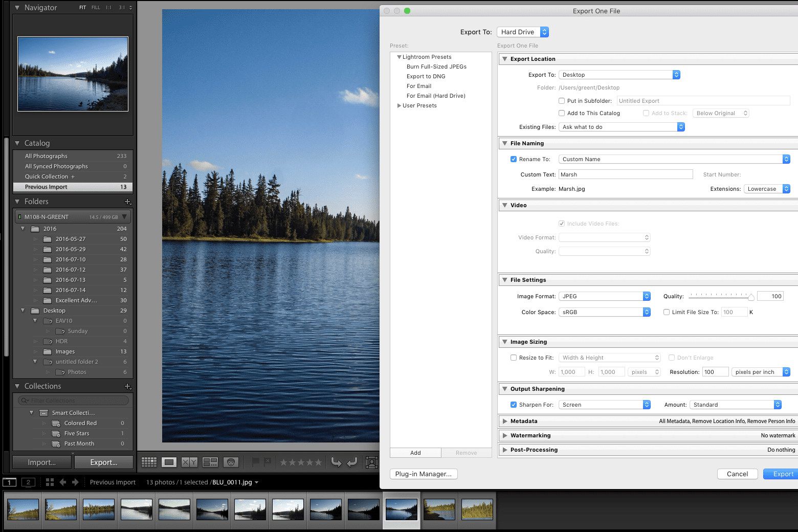Screen dimensions: 798x532
Task: Open Survey view icon in toolbar
Action: (210, 462)
